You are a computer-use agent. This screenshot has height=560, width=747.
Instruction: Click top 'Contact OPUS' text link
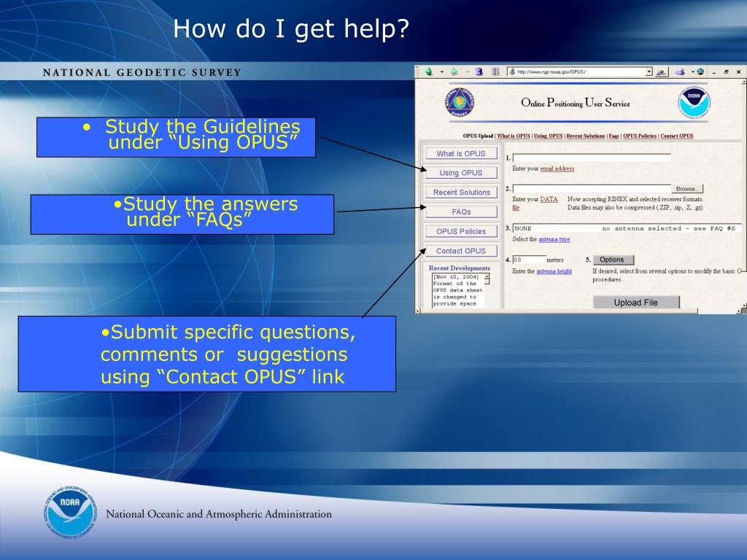pyautogui.click(x=676, y=136)
